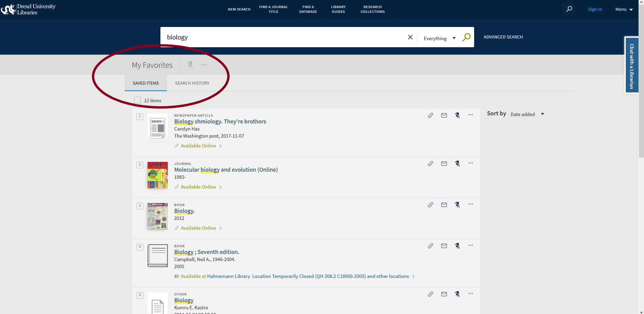Unpin the Biology 2012 book from favorites

pyautogui.click(x=457, y=204)
